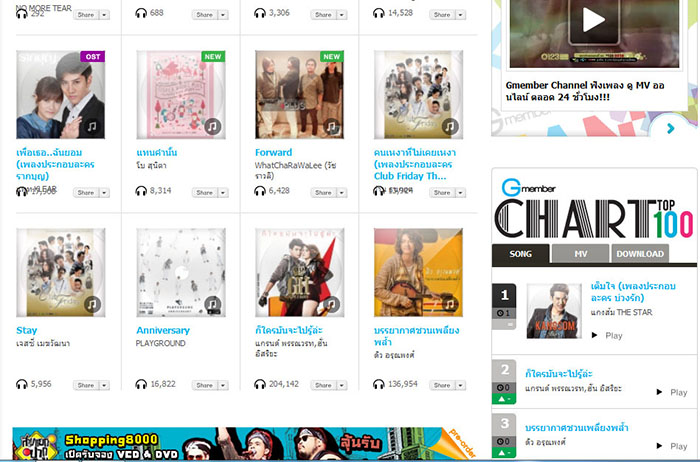Play the number 1 chart song
The height and width of the screenshot is (462, 700).
[x=607, y=336]
